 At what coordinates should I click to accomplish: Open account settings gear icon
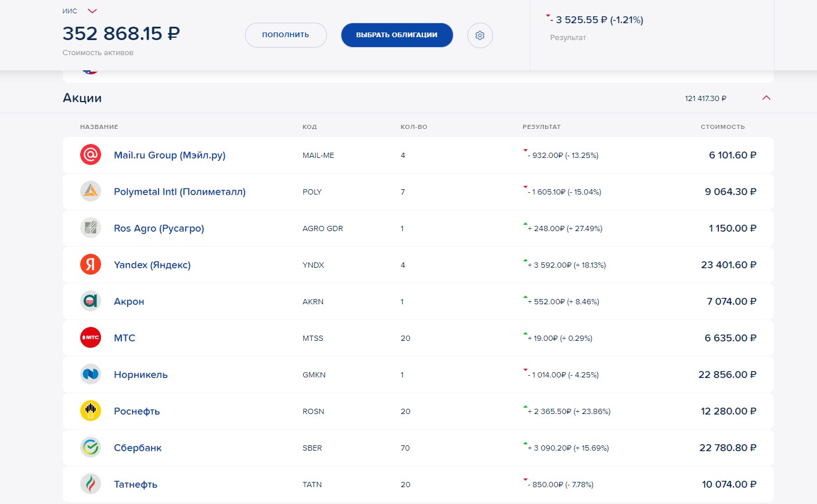pos(480,35)
